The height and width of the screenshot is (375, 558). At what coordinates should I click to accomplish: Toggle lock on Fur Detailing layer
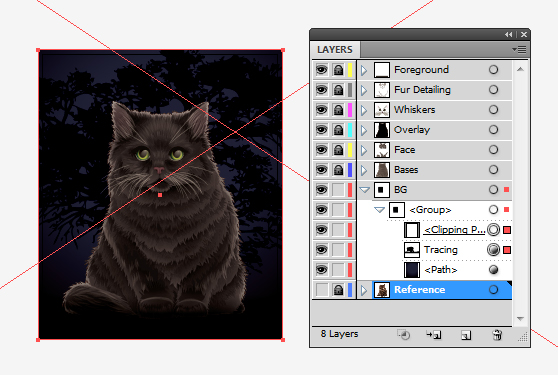pyautogui.click(x=338, y=90)
